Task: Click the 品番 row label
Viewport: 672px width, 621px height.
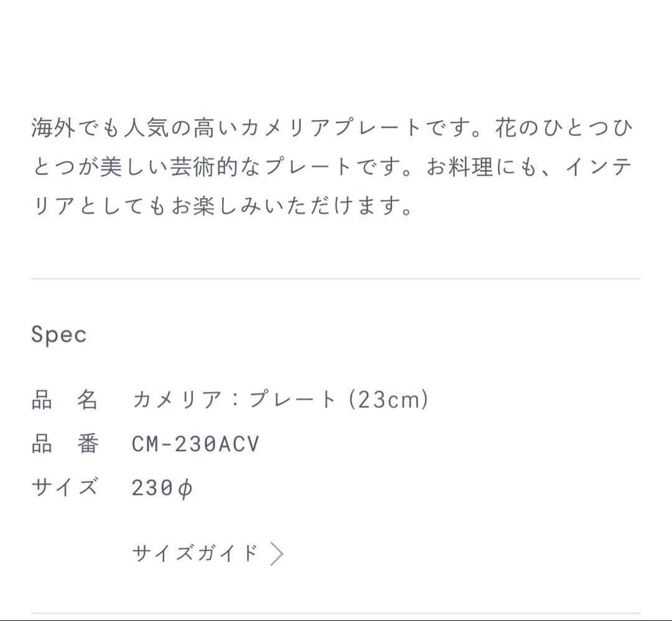Action: 65,444
